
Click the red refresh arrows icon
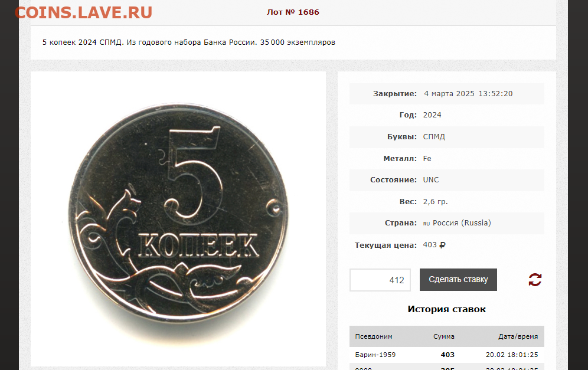pos(535,280)
